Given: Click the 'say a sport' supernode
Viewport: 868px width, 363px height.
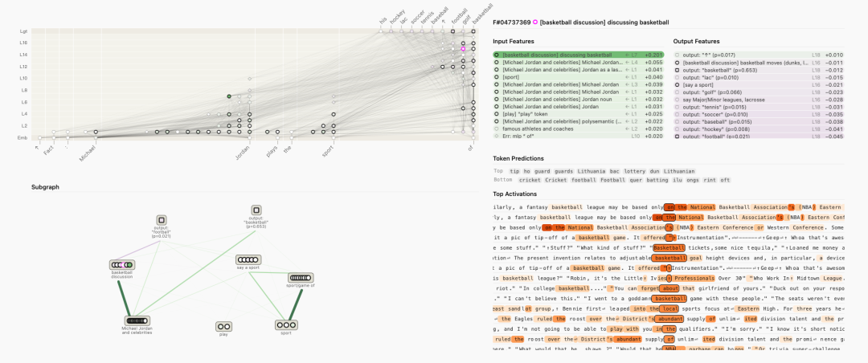Looking at the screenshot, I should (x=248, y=259).
